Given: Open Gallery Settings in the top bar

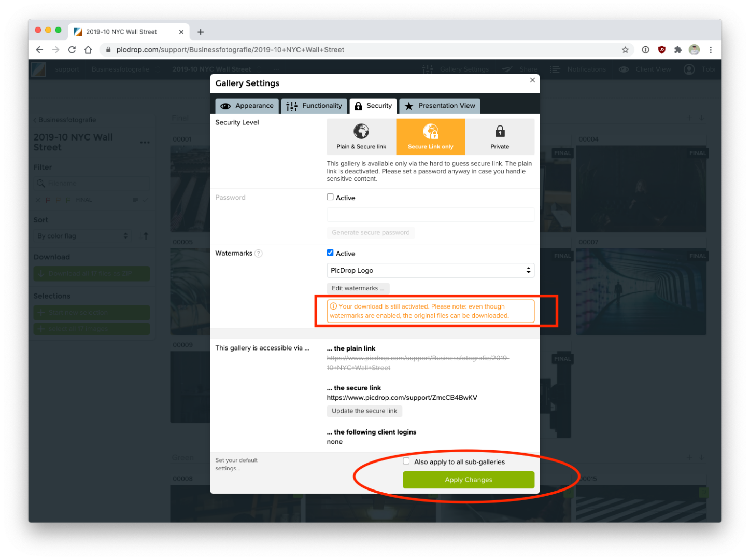Looking at the screenshot, I should coord(456,69).
